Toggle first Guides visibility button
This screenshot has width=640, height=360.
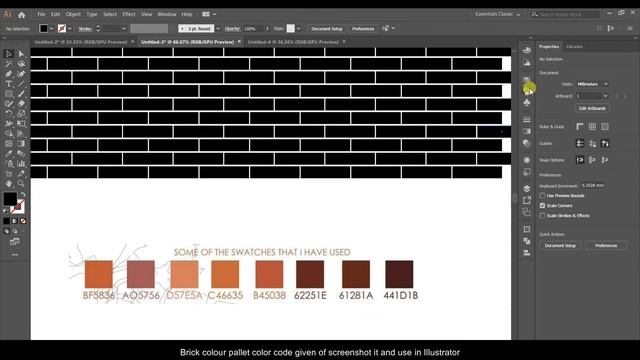click(x=580, y=143)
